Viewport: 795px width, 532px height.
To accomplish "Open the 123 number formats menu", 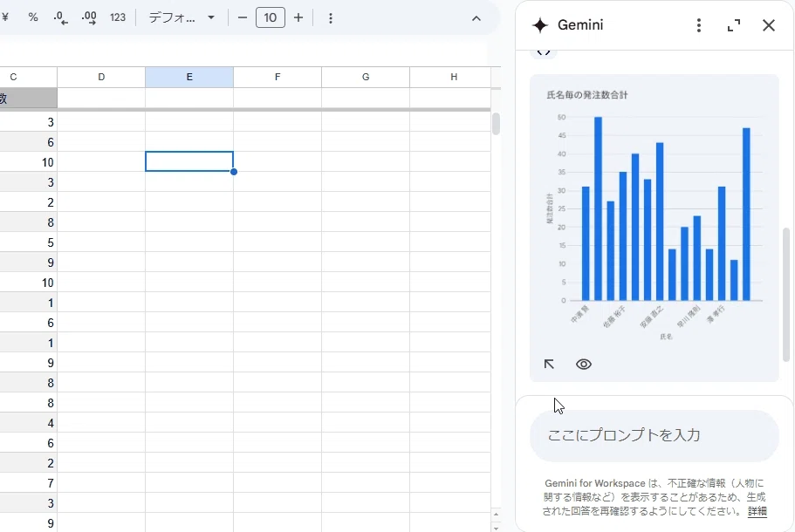I will coord(118,17).
